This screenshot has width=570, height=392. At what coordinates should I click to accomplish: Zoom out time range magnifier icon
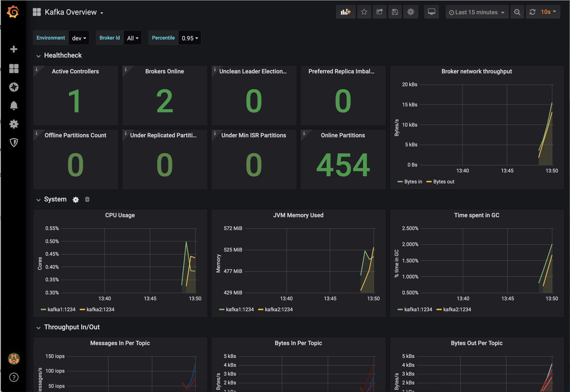coord(517,12)
